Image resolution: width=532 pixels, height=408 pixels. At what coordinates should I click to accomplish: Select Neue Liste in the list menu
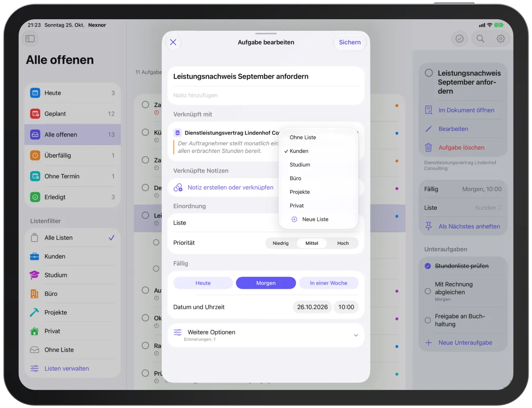[318, 220]
